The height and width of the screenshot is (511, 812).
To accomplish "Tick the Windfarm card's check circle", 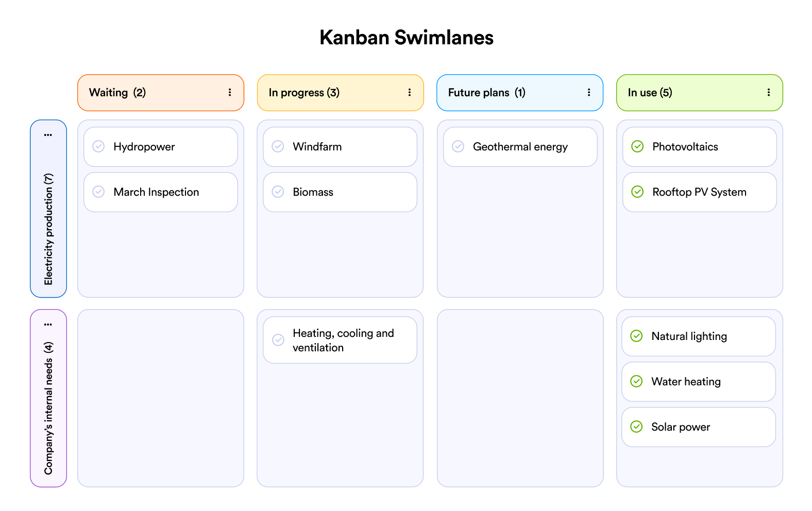I will point(278,146).
